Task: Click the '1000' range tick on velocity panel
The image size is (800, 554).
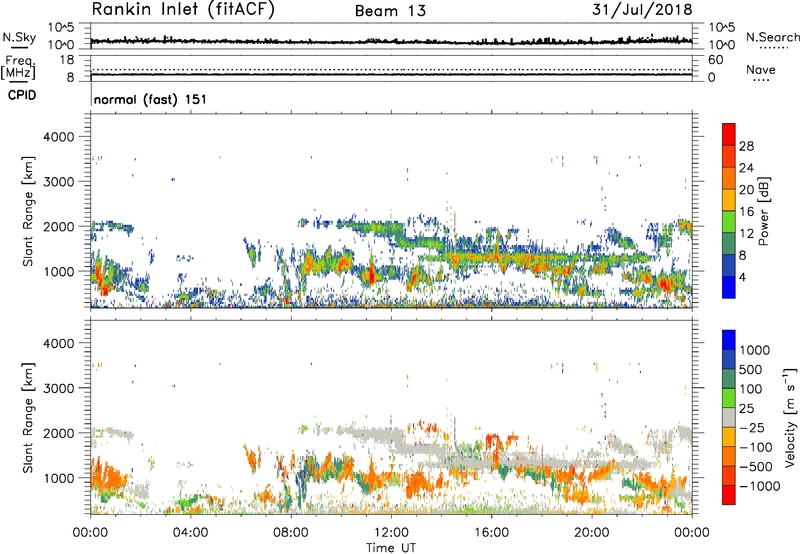Action: [x=58, y=478]
